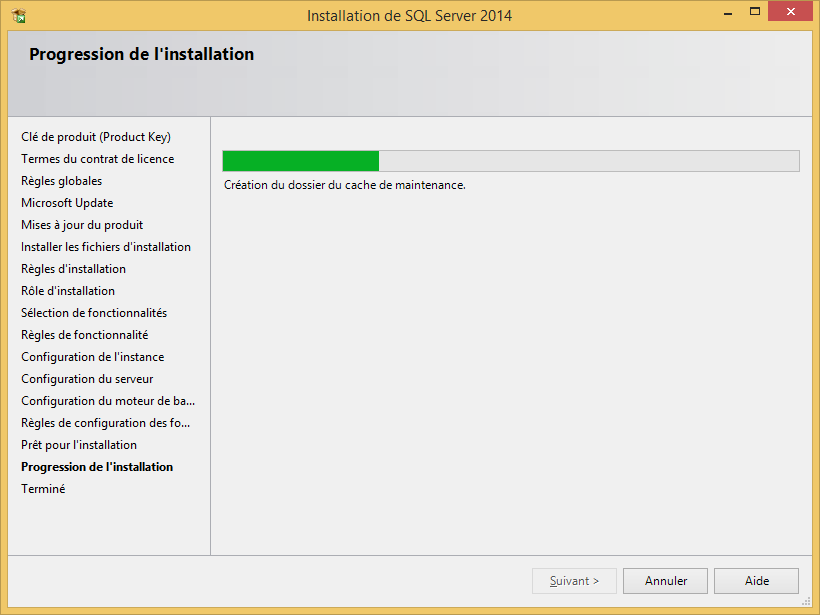The height and width of the screenshot is (615, 820).
Task: Select 'Terminé' step
Action: click(x=43, y=488)
